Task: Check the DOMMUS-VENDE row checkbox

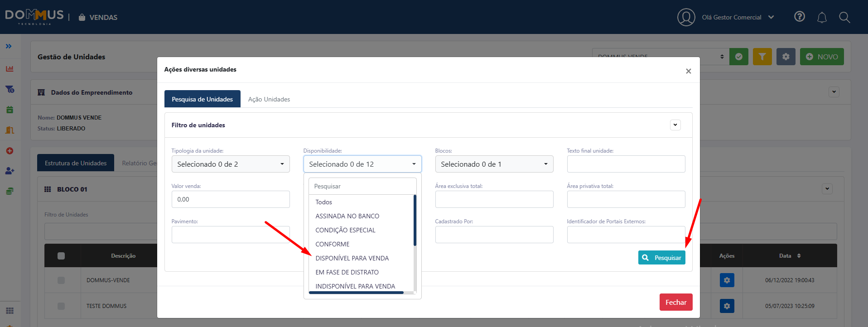Action: tap(61, 280)
